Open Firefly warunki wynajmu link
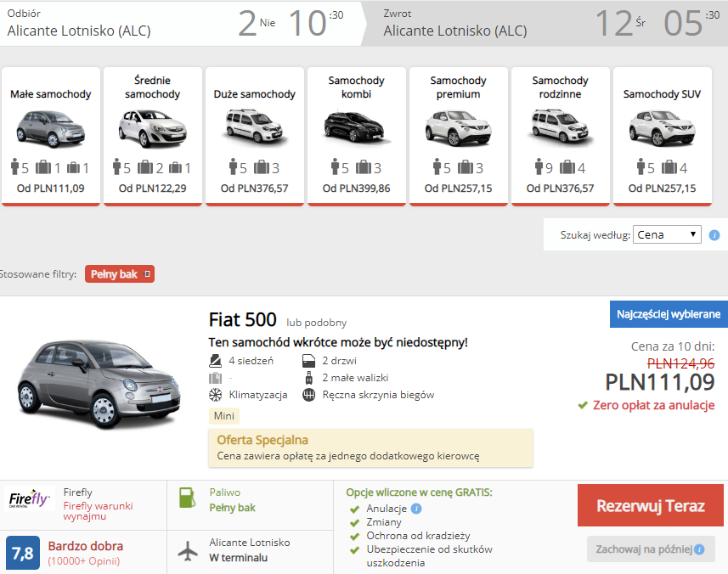This screenshot has height=574, width=728. (98, 511)
